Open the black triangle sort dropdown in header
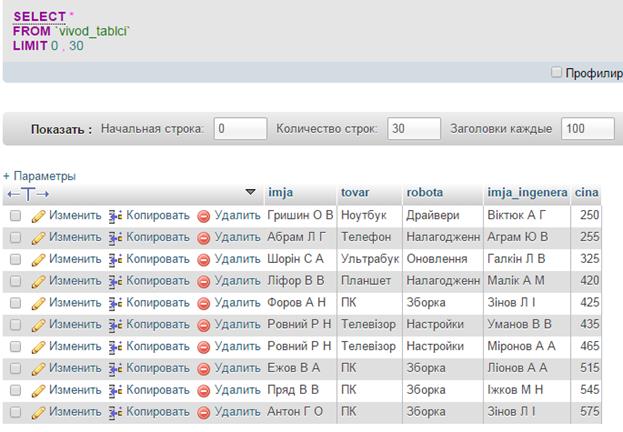623x432 pixels. point(250,192)
